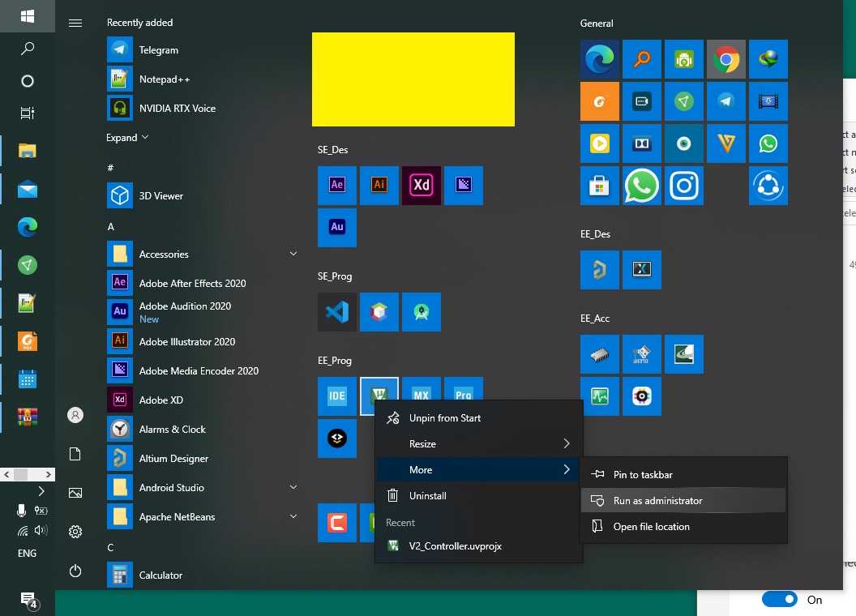Open the Google Chrome tile

point(726,59)
